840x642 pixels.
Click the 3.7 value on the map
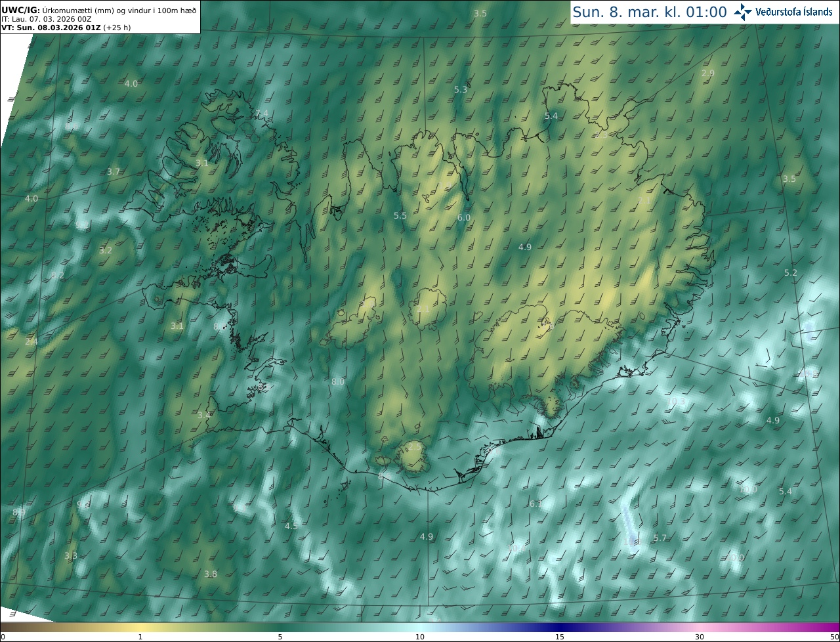tap(114, 171)
